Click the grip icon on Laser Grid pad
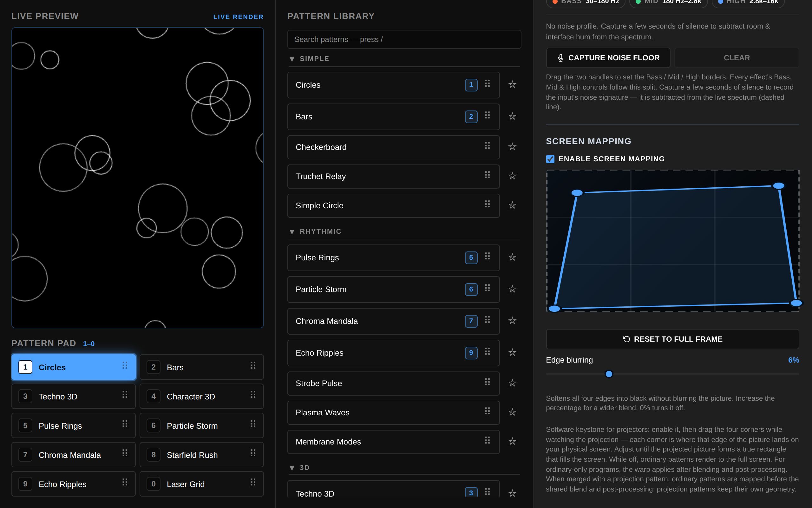 (x=253, y=482)
